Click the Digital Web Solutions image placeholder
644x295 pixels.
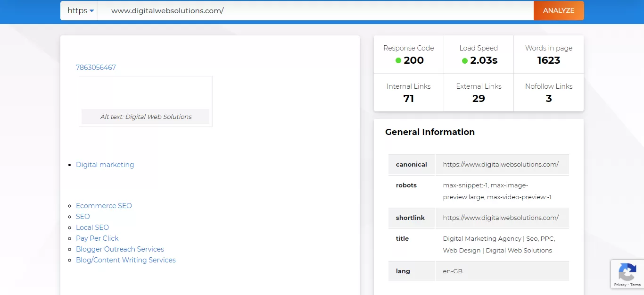point(146,101)
